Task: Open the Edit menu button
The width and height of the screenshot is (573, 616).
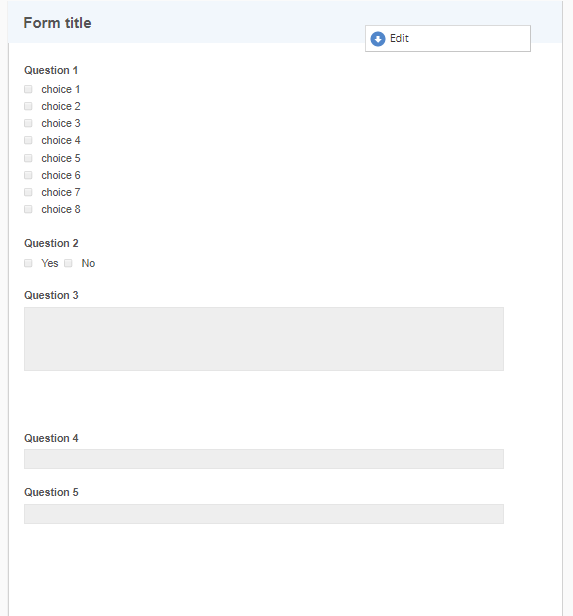Action: pyautogui.click(x=448, y=38)
